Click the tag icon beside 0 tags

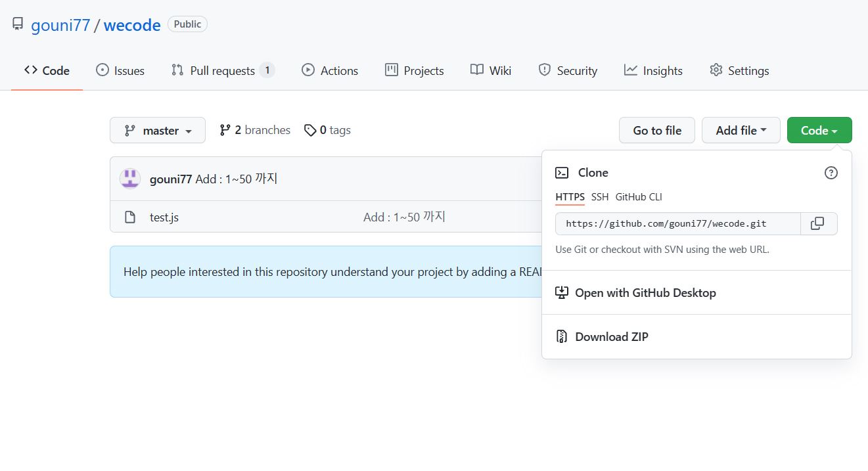[x=310, y=130]
